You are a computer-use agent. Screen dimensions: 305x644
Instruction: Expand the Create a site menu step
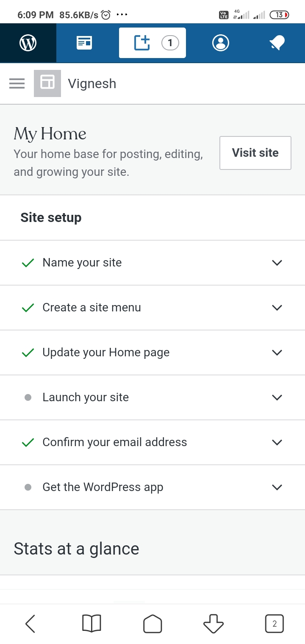click(x=277, y=308)
